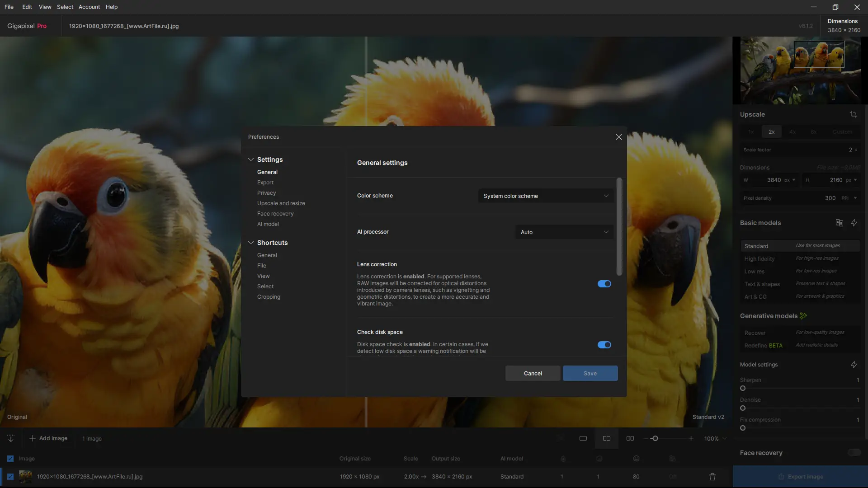
Task: Open the AI processor dropdown
Action: click(x=564, y=232)
